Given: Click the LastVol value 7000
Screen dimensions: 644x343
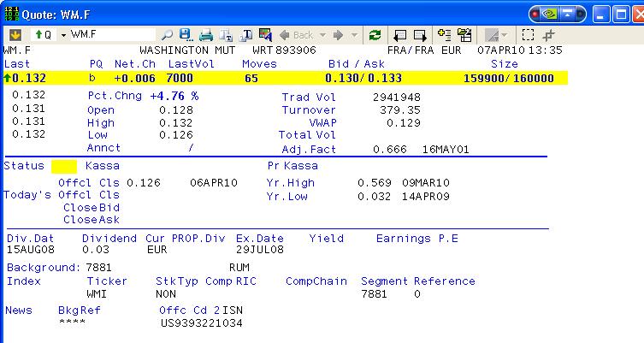Looking at the screenshot, I should coord(180,78).
